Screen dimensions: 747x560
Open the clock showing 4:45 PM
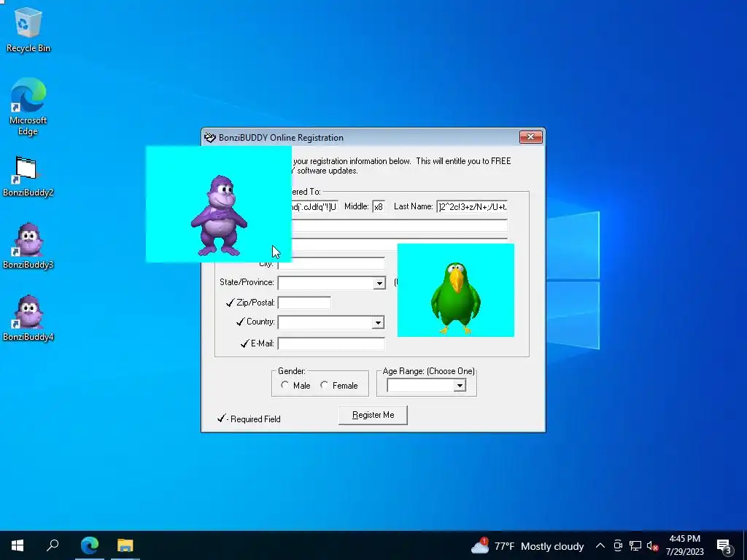[x=684, y=539]
